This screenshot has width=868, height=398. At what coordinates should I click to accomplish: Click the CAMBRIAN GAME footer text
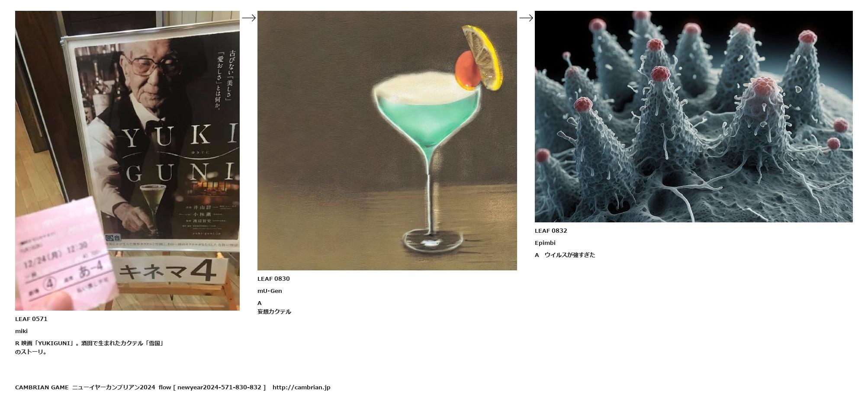pyautogui.click(x=42, y=387)
